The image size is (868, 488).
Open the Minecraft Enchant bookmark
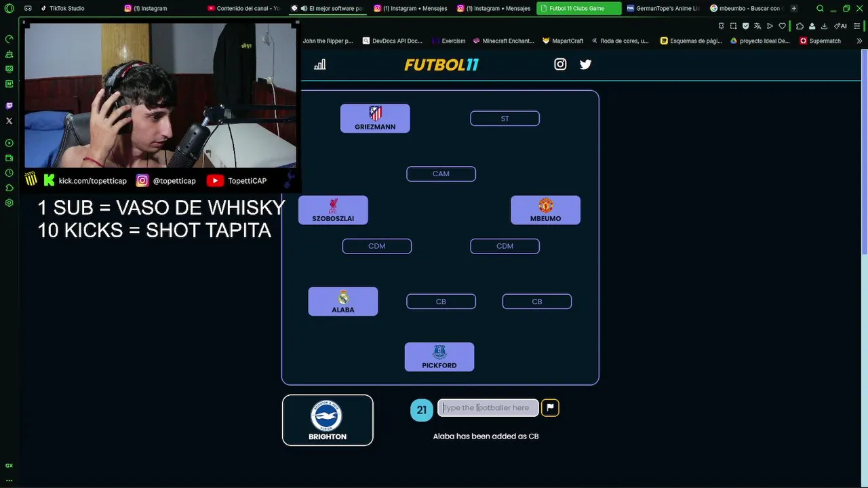pyautogui.click(x=504, y=41)
